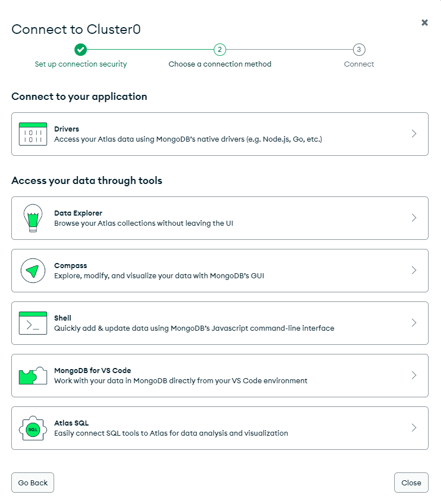Click the green checkmark step icon

(80, 50)
